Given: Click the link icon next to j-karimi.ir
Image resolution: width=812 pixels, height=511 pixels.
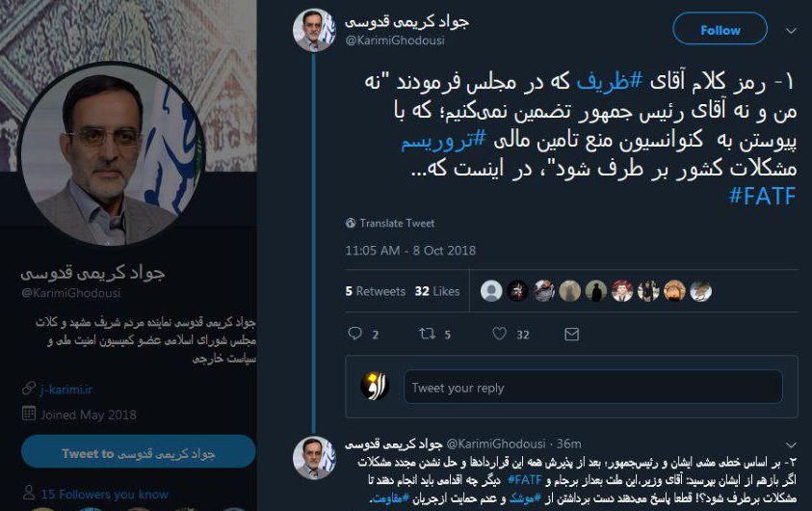Looking at the screenshot, I should click(x=29, y=389).
